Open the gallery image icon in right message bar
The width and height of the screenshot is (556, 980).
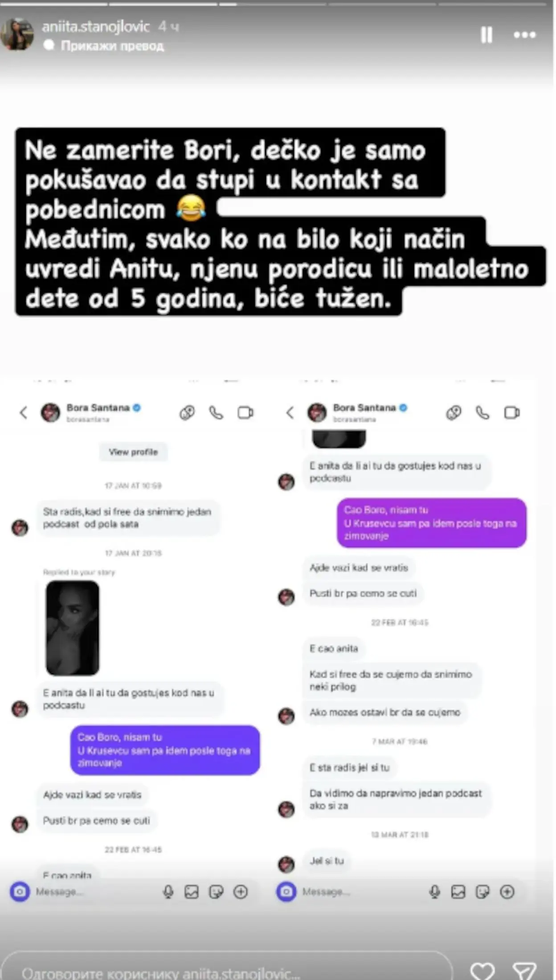point(458,892)
